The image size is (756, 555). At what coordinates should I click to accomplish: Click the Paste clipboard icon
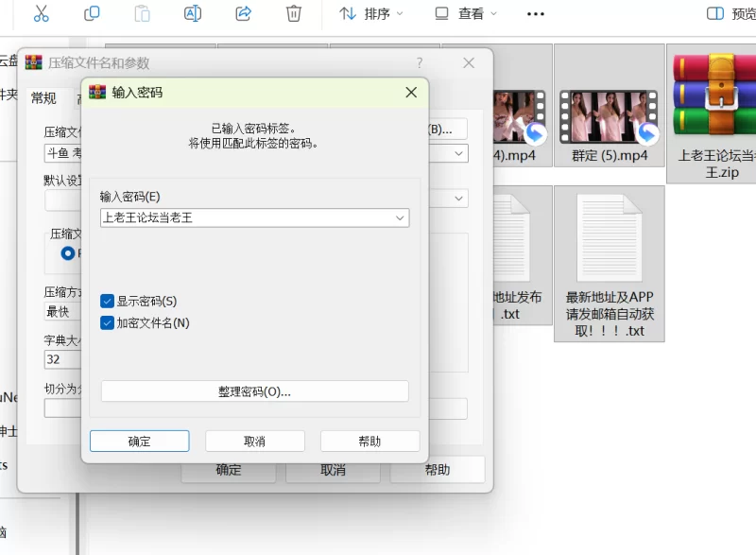click(x=142, y=13)
